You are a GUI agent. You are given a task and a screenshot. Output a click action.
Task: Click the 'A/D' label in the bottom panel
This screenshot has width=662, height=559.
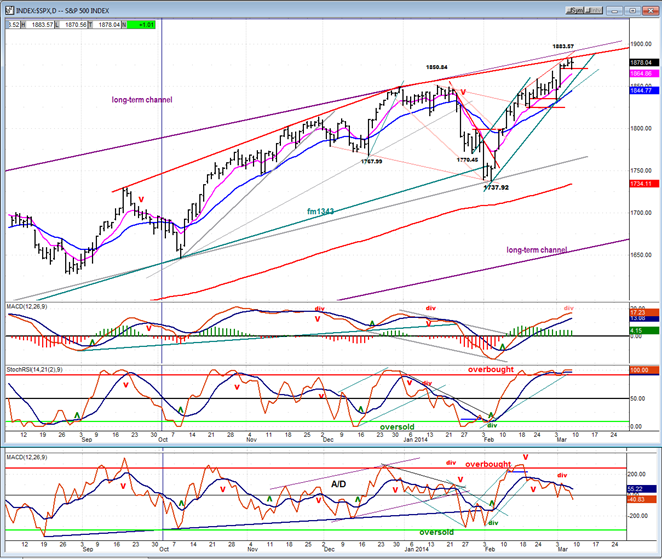[x=341, y=482]
